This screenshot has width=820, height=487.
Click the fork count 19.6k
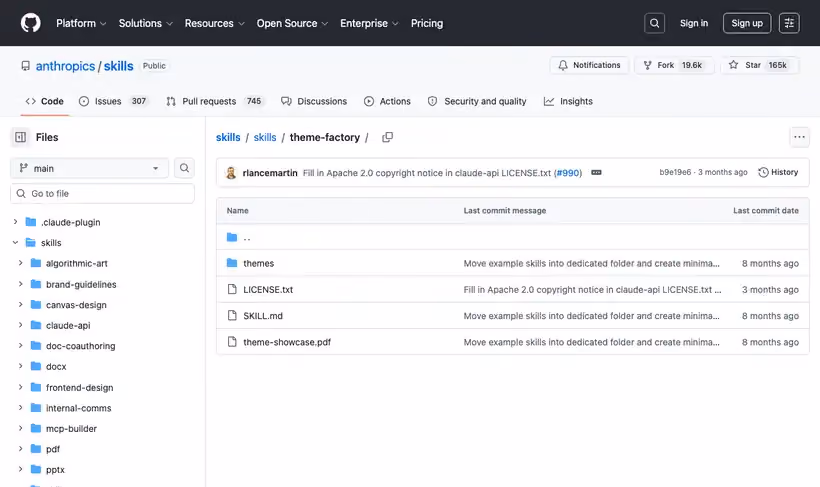click(x=691, y=65)
